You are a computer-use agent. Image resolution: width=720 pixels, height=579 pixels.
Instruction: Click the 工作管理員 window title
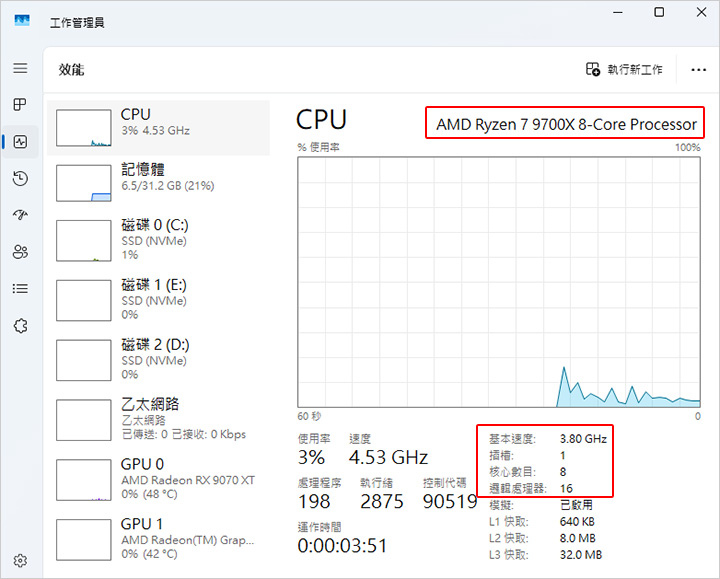tap(77, 22)
